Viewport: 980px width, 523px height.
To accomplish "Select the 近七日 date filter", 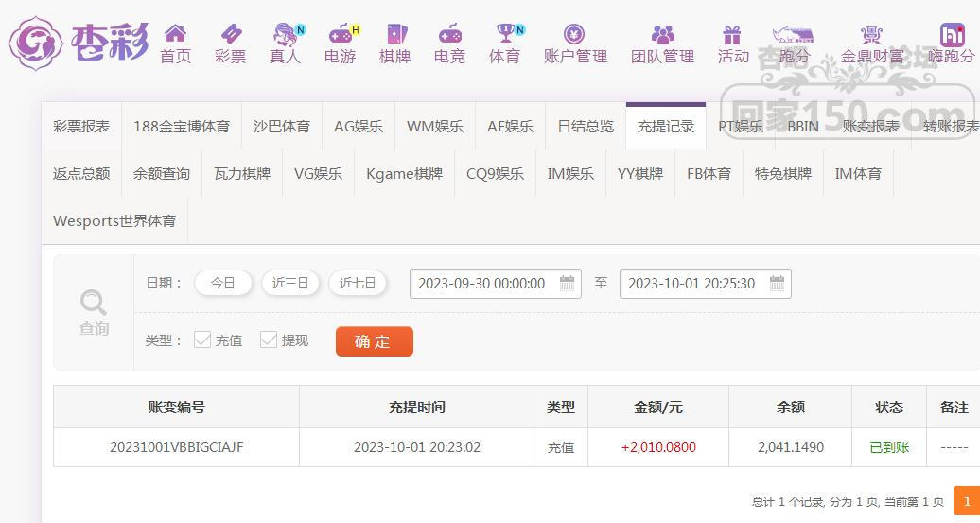I will (x=358, y=283).
